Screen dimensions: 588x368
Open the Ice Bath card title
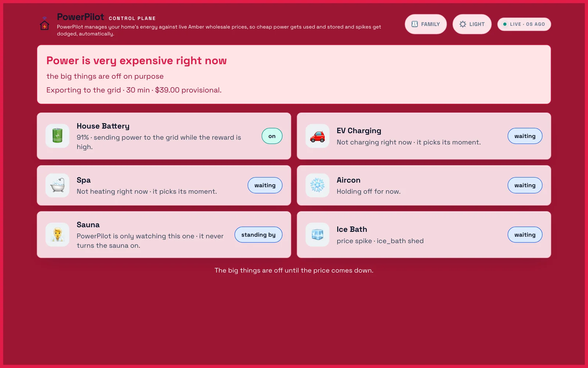pos(352,229)
